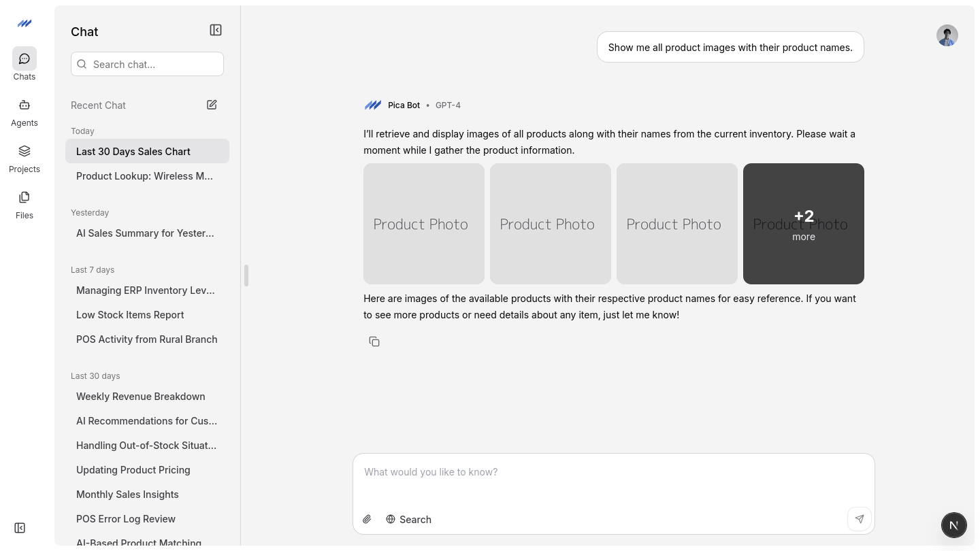The height and width of the screenshot is (551, 980).
Task: Click the Today group label
Action: pyautogui.click(x=82, y=131)
